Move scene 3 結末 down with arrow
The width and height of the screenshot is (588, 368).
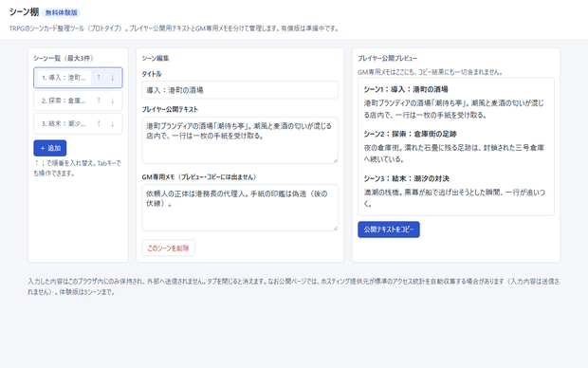tap(112, 123)
